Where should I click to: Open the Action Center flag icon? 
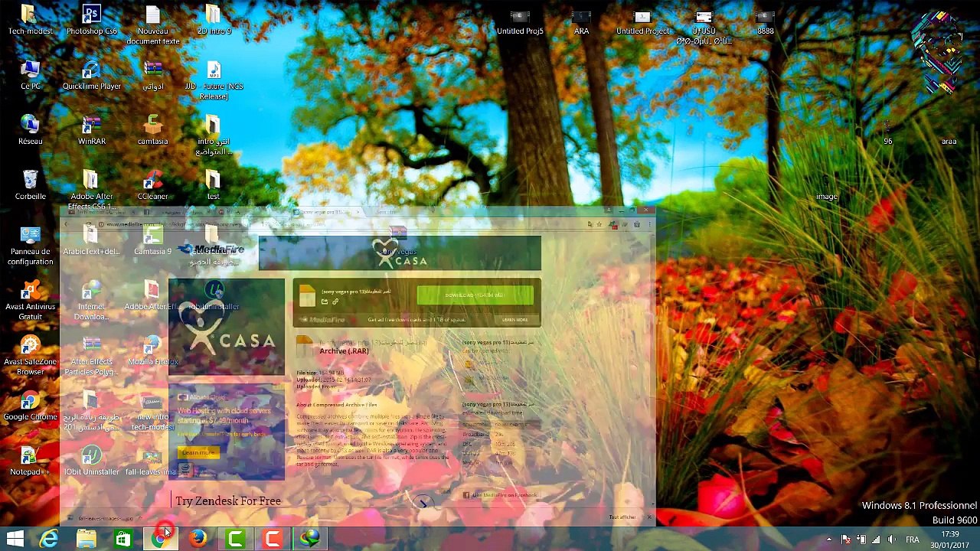[x=845, y=540]
